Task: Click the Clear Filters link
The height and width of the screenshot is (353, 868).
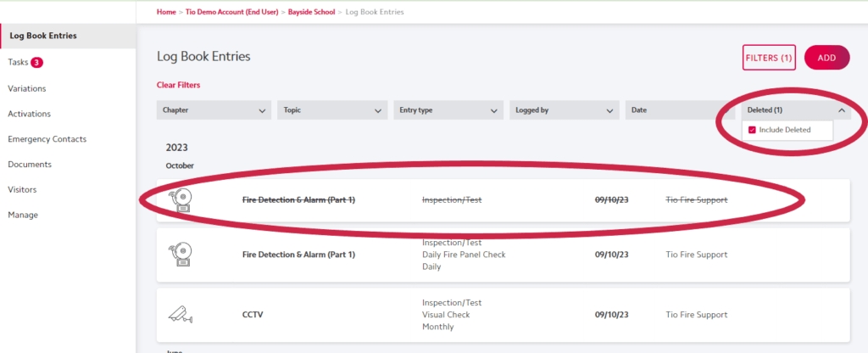Action: tap(178, 85)
